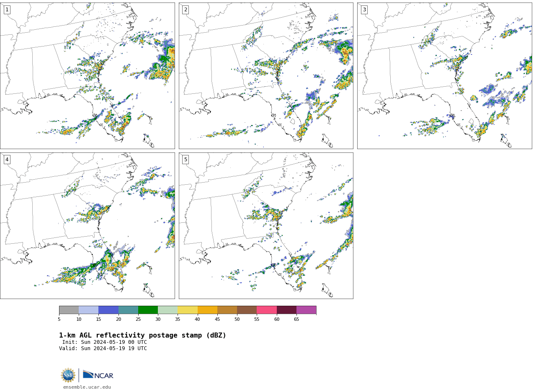Click the brown 50-55 dBZ swatch
Viewport: 536px width, 392px height.
pos(247,310)
